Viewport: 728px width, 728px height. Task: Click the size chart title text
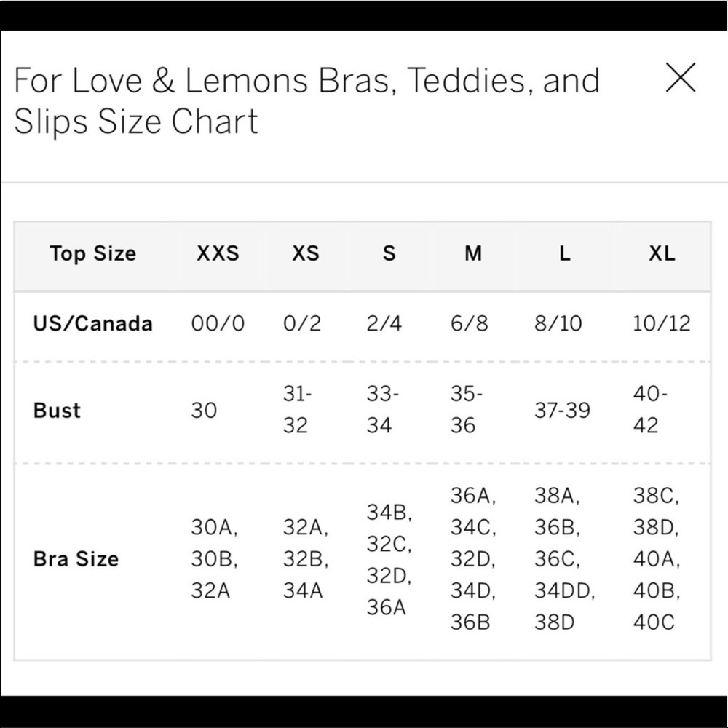click(x=307, y=100)
